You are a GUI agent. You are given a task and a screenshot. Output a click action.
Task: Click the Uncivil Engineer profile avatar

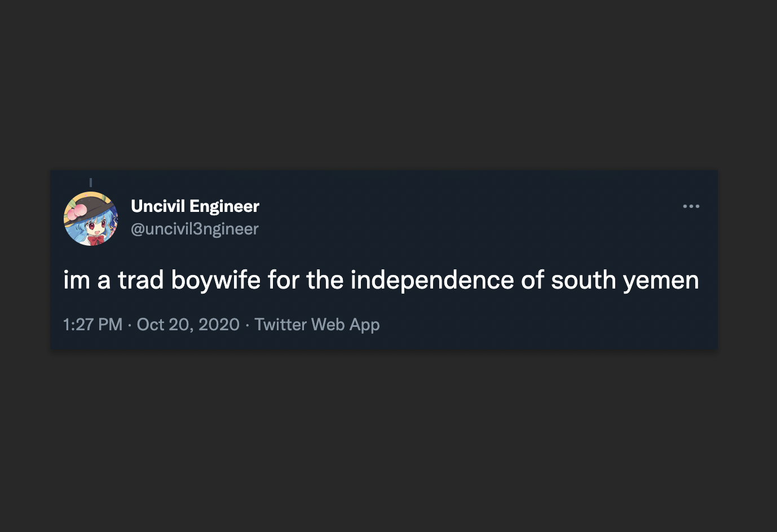(91, 219)
